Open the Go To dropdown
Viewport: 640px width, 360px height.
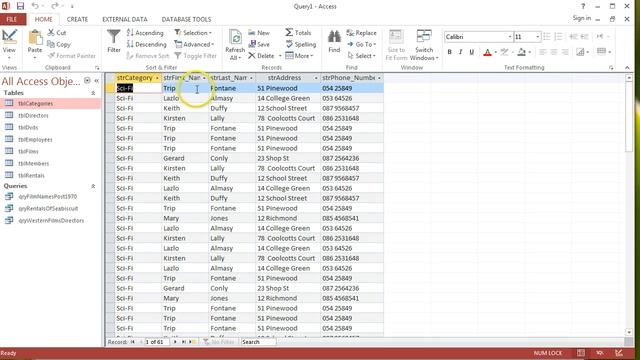click(x=362, y=44)
